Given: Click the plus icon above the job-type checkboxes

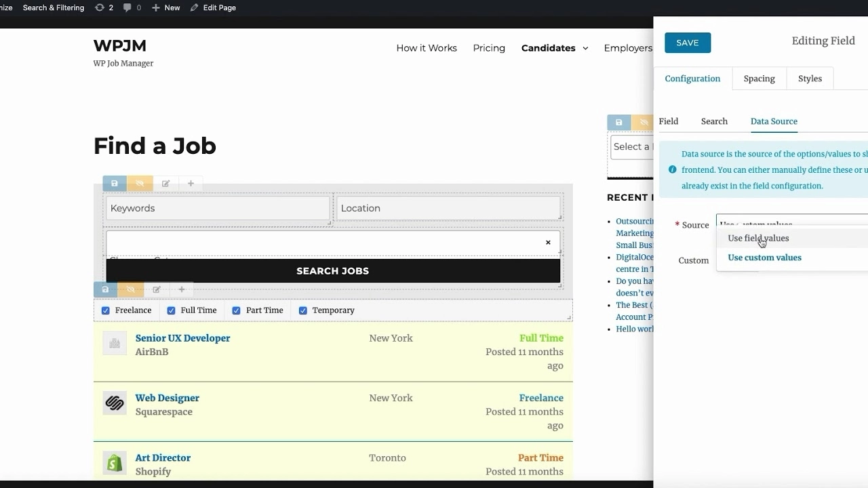Looking at the screenshot, I should coord(182,289).
